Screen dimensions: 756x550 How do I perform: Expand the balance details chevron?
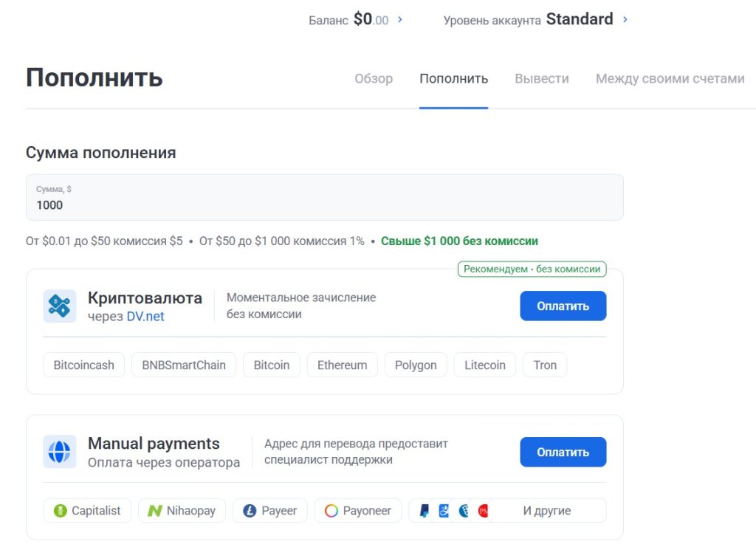pos(399,19)
